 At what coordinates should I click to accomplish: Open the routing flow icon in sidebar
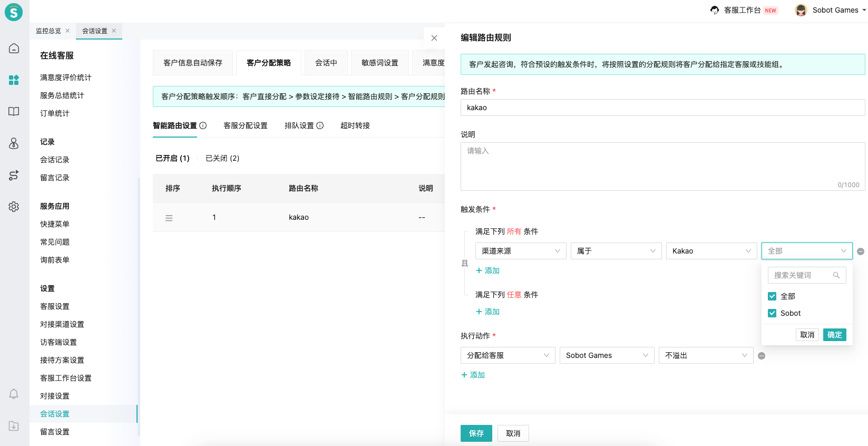point(14,175)
